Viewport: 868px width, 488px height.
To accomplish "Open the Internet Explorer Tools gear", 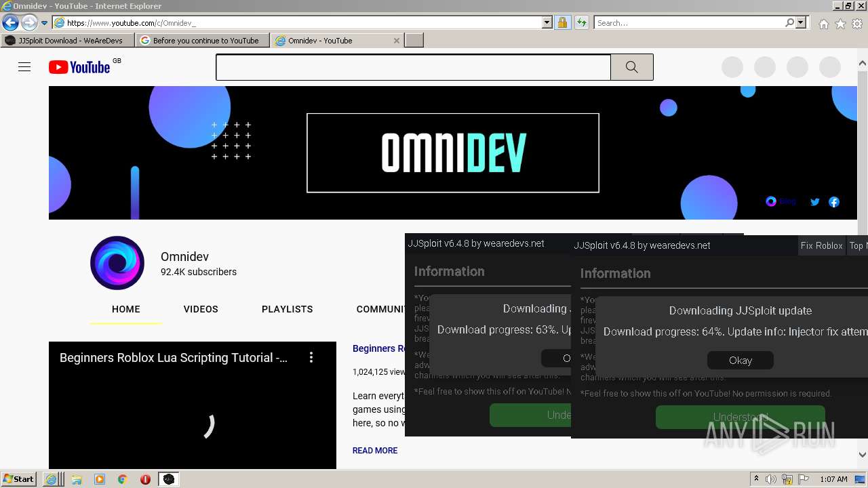I will 857,24.
